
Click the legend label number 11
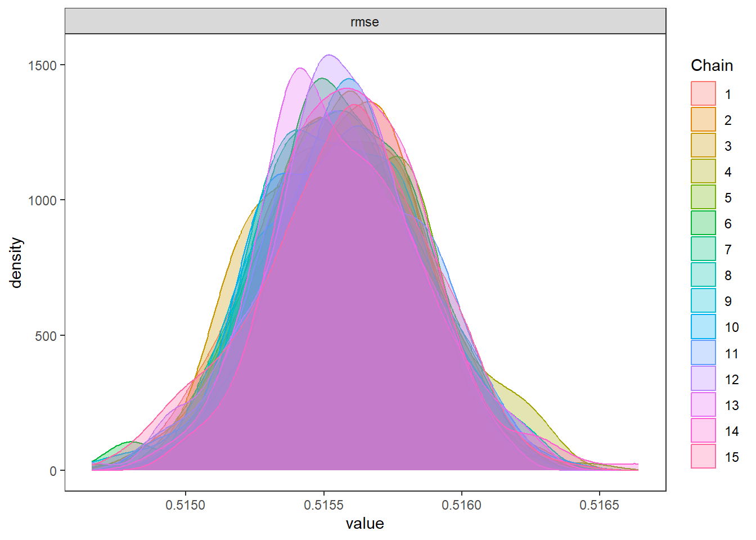731,354
